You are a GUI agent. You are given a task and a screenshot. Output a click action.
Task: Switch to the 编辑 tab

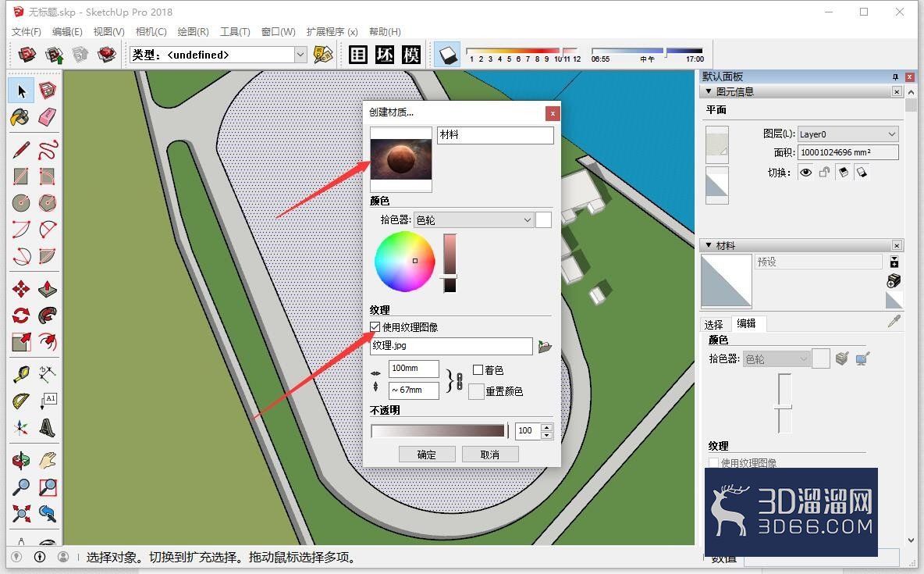coord(747,323)
